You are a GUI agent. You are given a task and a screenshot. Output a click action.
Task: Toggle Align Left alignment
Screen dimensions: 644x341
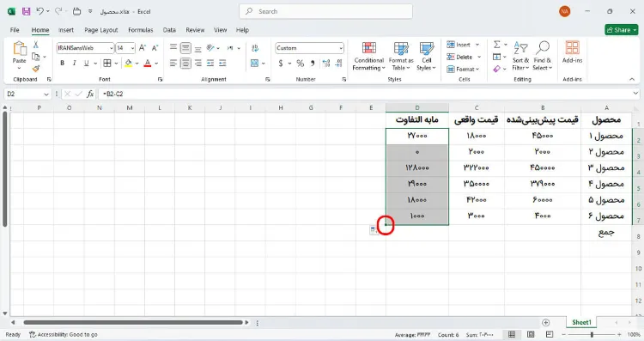click(x=173, y=63)
